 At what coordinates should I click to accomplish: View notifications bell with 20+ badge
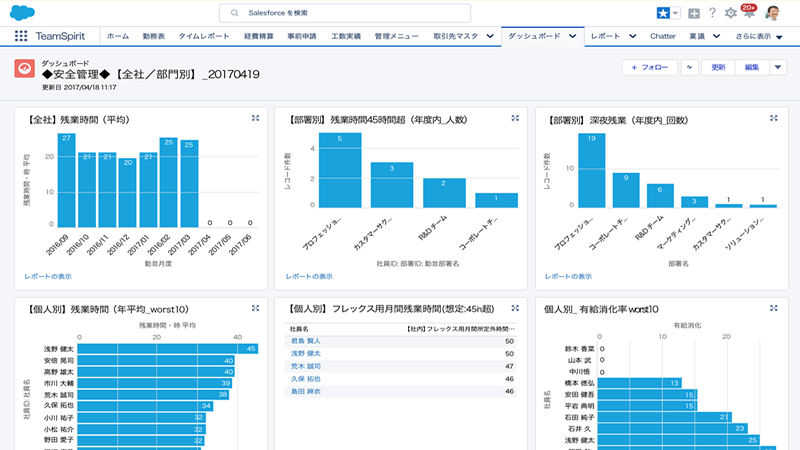tap(749, 13)
